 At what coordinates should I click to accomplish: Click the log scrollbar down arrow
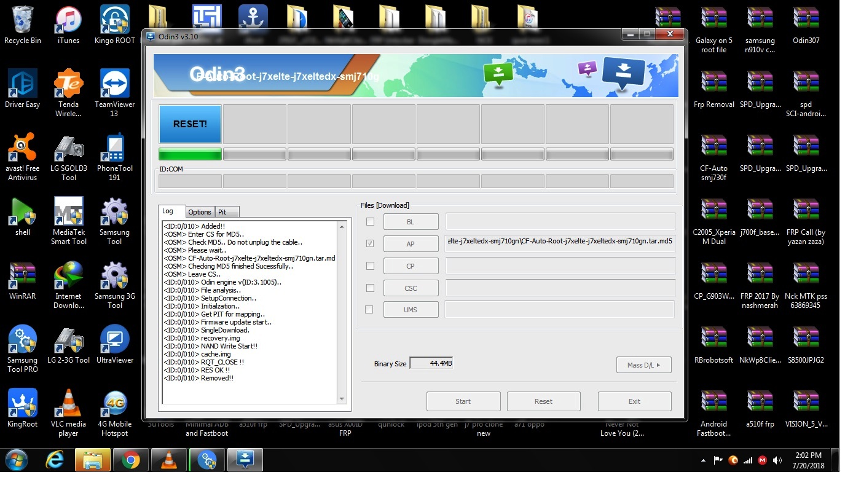point(342,399)
